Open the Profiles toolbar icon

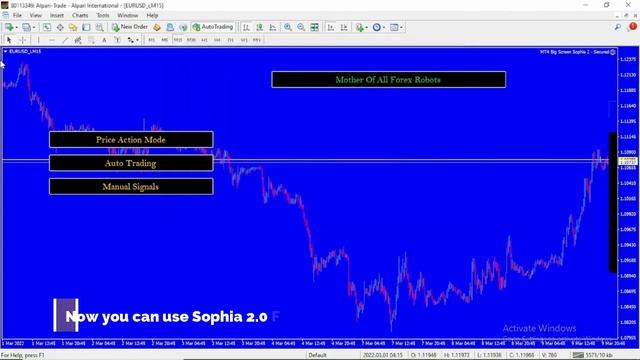pos(26,27)
